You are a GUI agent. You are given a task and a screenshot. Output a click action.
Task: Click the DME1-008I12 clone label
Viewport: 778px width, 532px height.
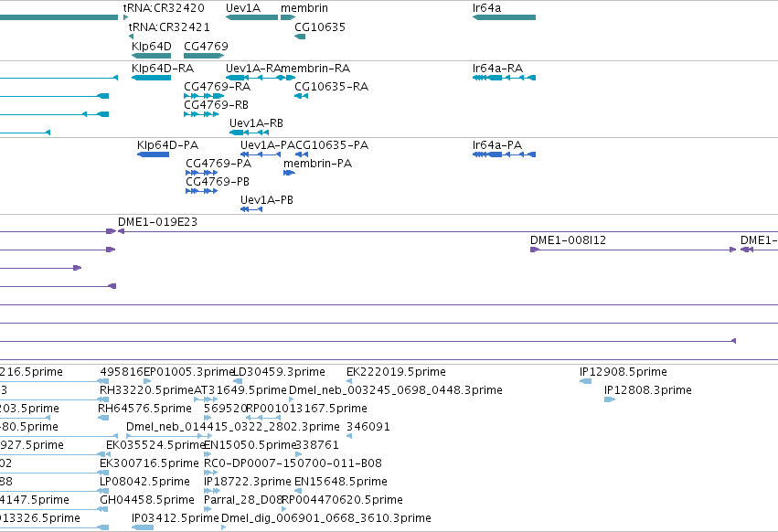pos(568,240)
